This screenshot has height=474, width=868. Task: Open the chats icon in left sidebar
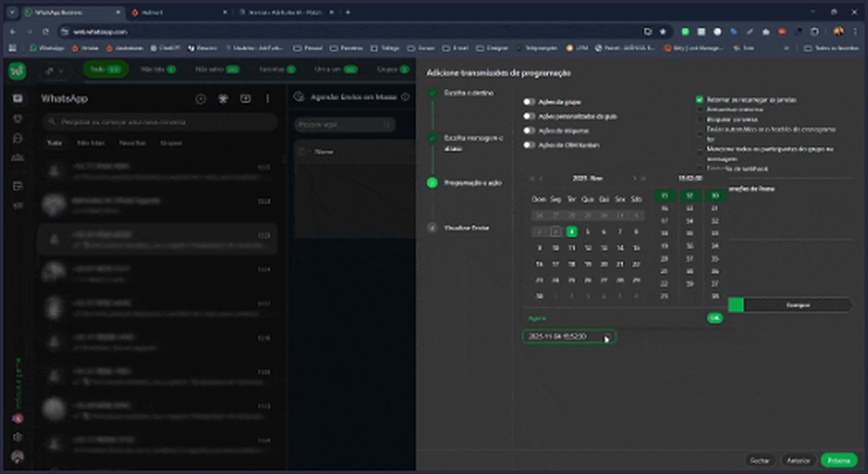pyautogui.click(x=17, y=99)
